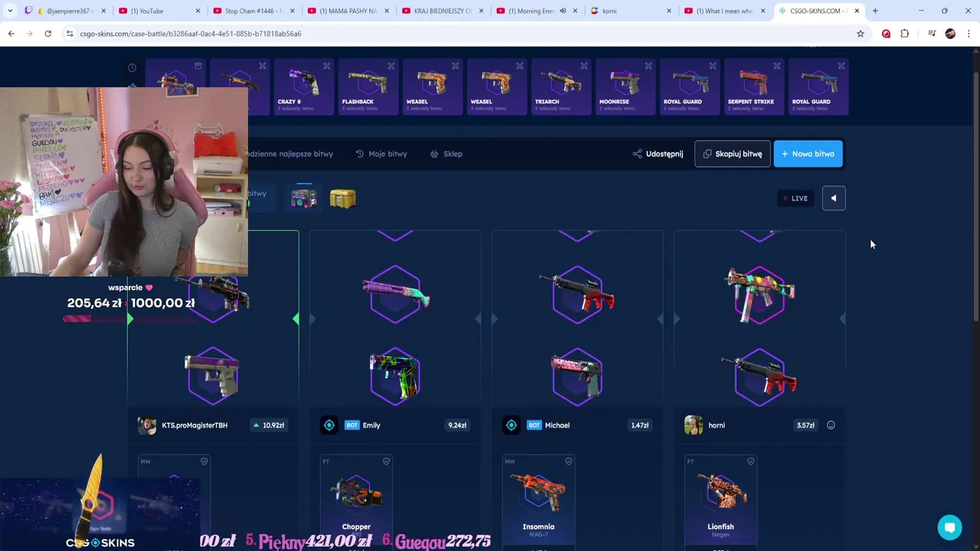Open Chrome three-dot menu
The image size is (980, 551).
[x=969, y=34]
